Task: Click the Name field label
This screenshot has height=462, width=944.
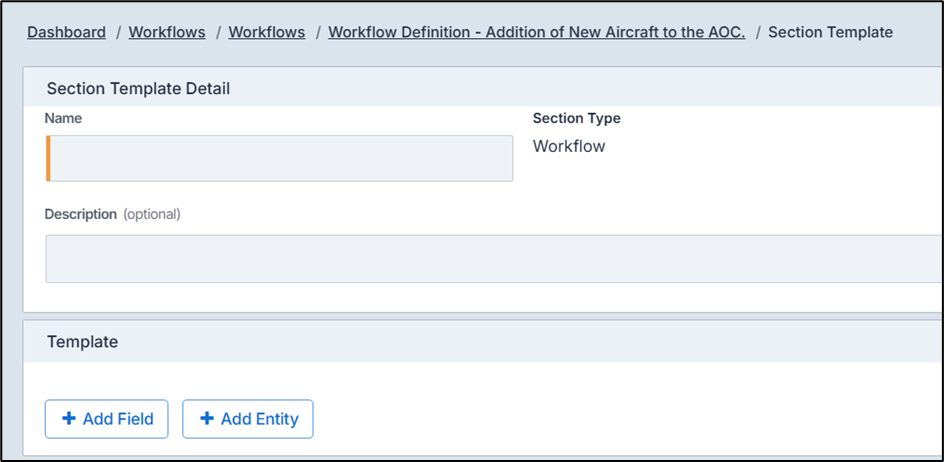Action: (63, 118)
